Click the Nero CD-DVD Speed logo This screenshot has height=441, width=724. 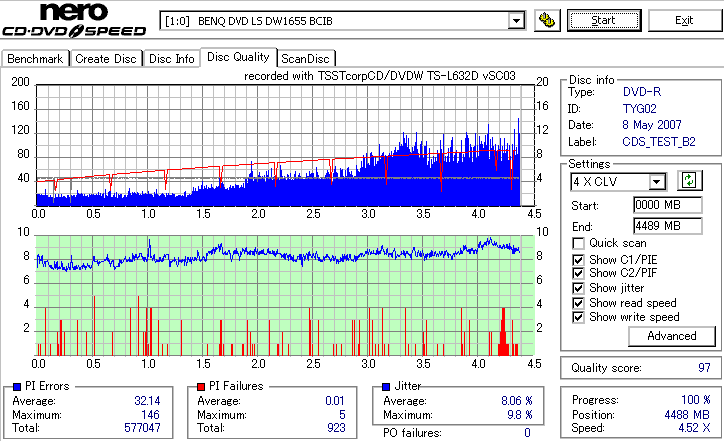click(x=74, y=20)
